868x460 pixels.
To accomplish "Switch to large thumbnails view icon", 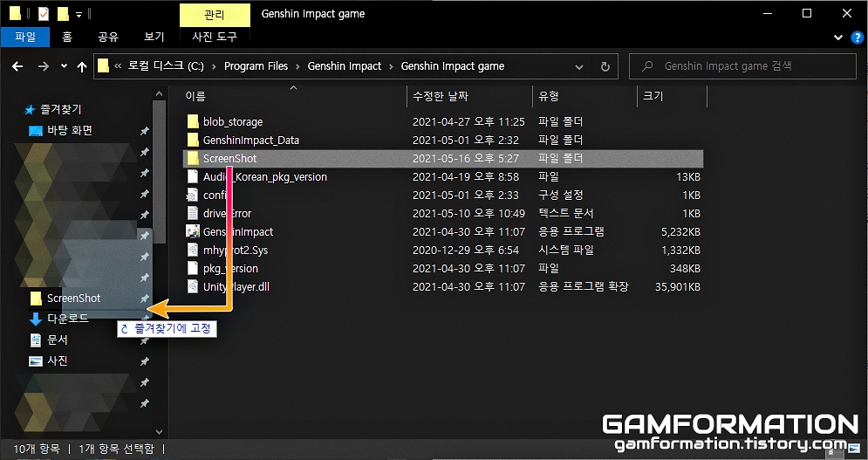I will tap(854, 450).
